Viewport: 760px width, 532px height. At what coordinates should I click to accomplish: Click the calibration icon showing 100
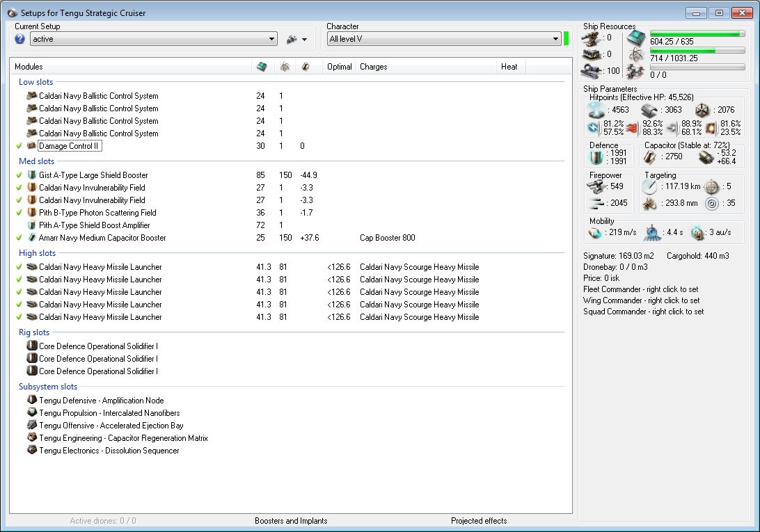(x=592, y=71)
